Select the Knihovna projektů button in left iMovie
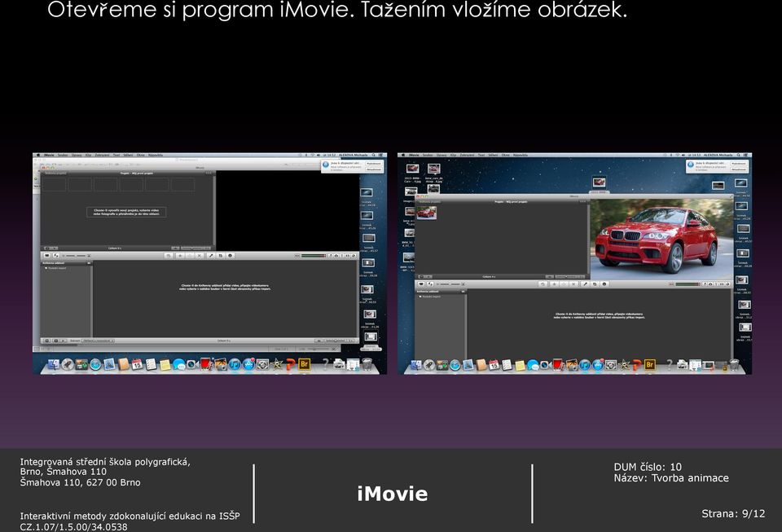This screenshot has height=532, width=782. pyautogui.click(x=54, y=174)
